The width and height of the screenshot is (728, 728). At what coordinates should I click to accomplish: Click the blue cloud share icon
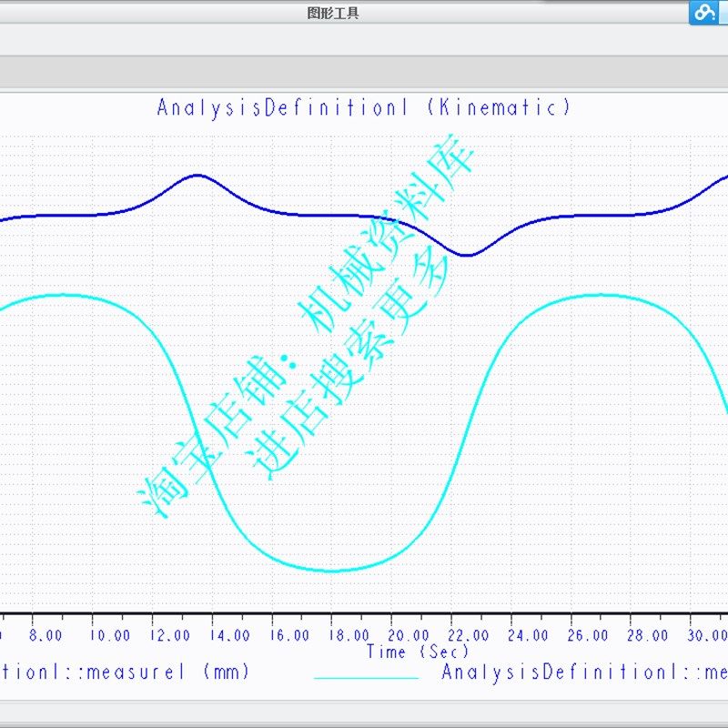(x=704, y=12)
